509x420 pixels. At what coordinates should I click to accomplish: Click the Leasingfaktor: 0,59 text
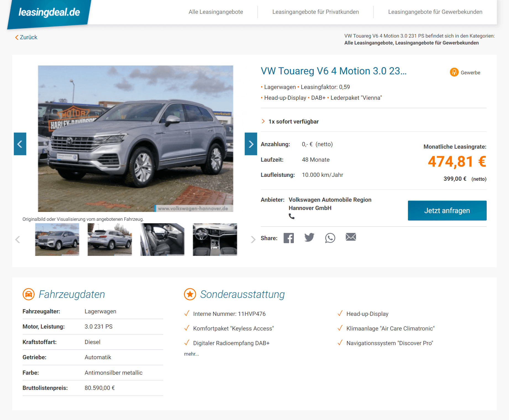[x=325, y=87]
